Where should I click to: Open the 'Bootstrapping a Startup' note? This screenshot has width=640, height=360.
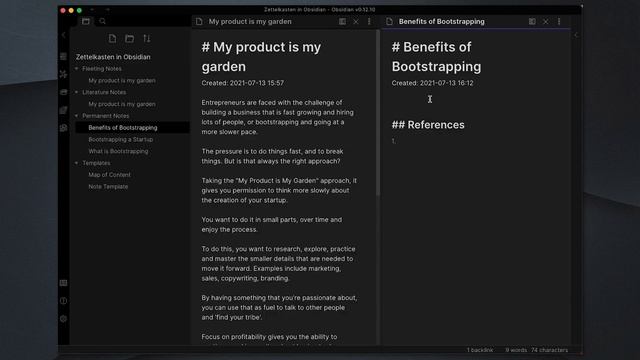pos(120,139)
